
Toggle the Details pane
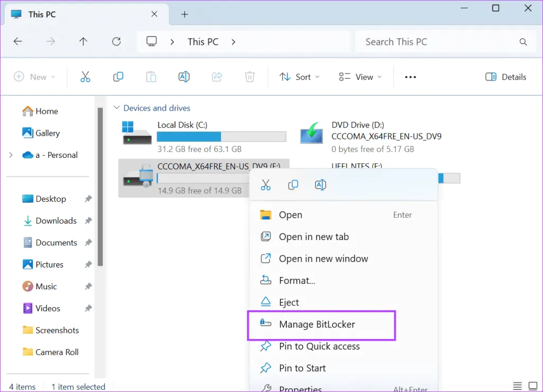505,77
